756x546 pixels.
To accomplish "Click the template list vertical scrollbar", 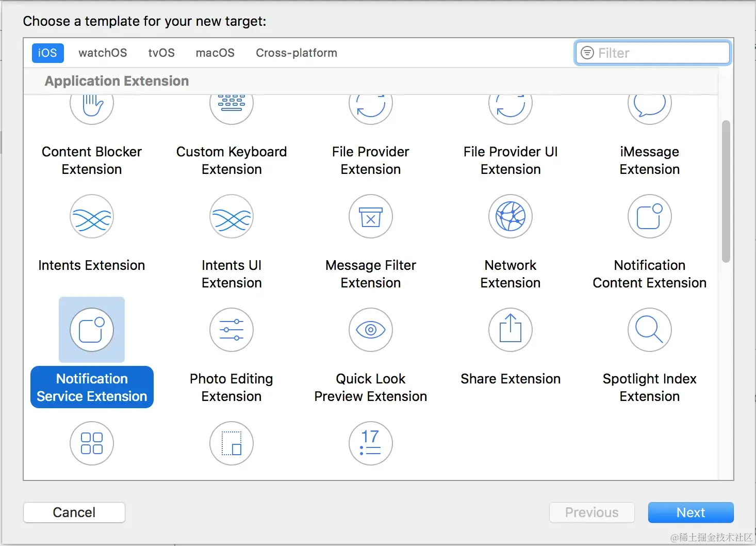I will 726,191.
